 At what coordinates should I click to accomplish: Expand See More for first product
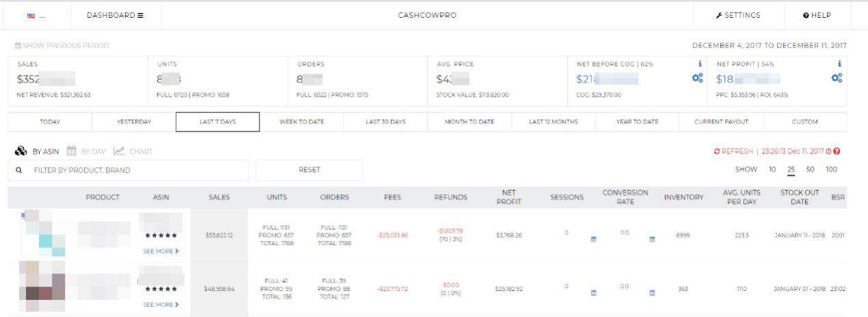click(161, 251)
